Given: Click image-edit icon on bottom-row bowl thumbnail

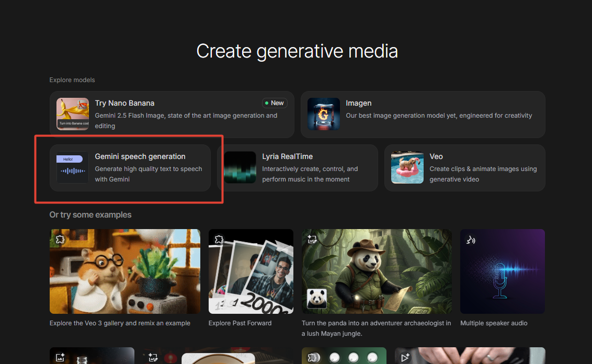Looking at the screenshot, I should pos(153,357).
